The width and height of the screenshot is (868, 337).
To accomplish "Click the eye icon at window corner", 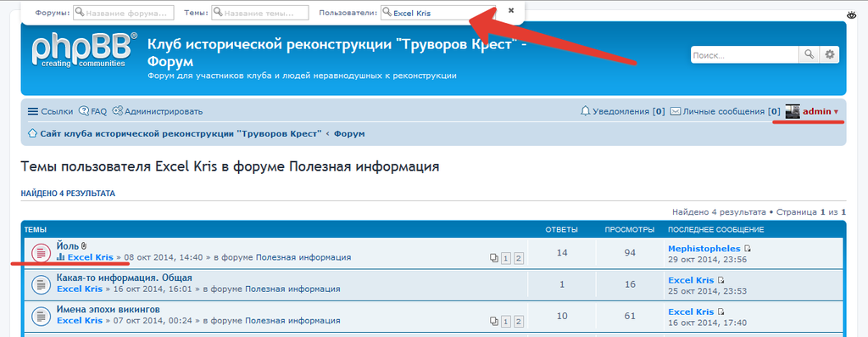I will 852,15.
